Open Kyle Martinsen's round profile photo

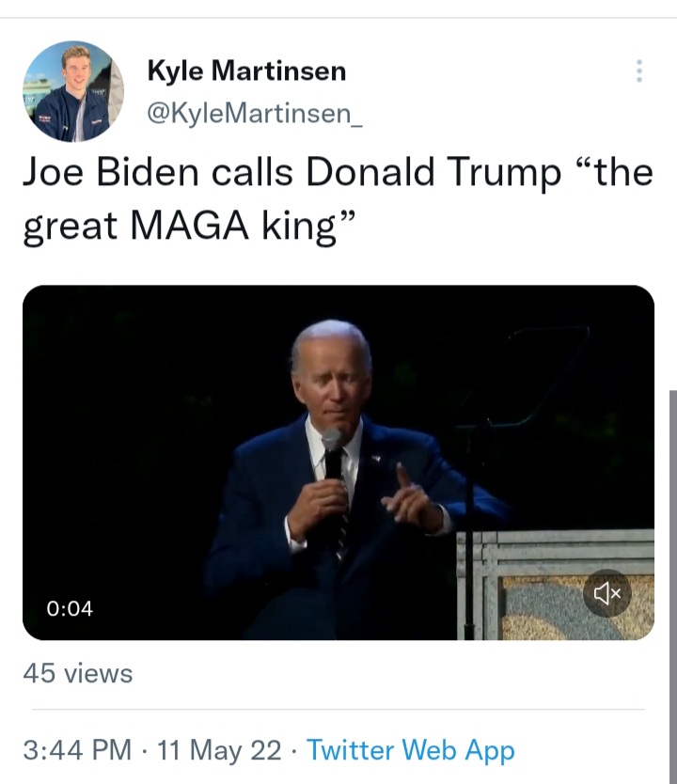pyautogui.click(x=73, y=91)
